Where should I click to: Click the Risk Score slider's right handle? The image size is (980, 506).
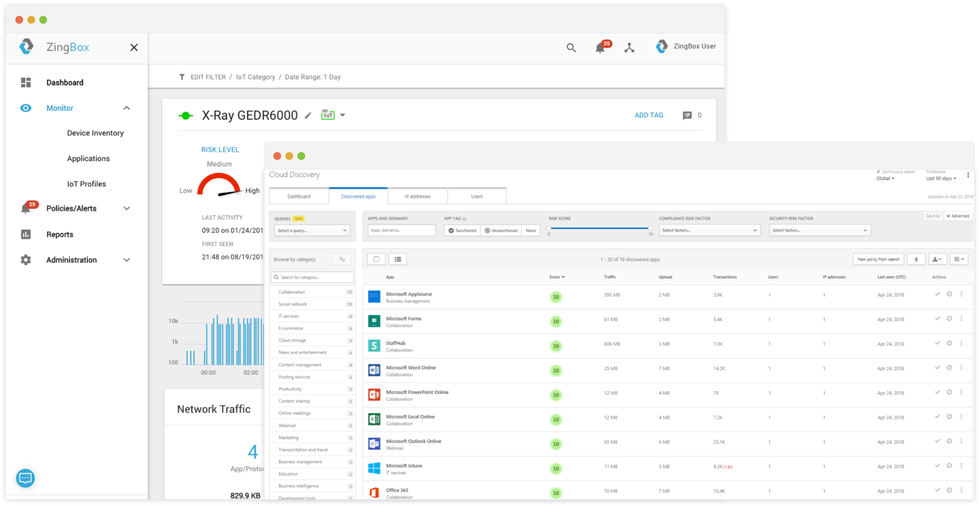[650, 228]
